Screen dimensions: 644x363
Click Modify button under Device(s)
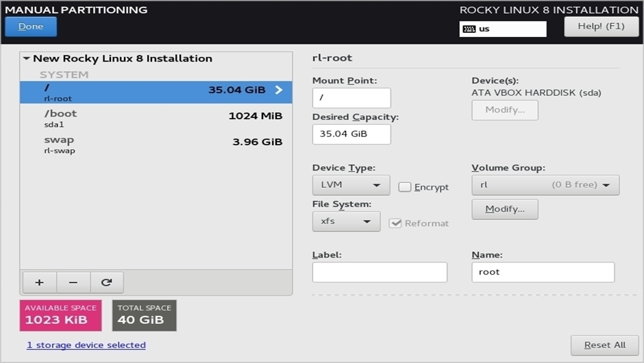pos(505,110)
